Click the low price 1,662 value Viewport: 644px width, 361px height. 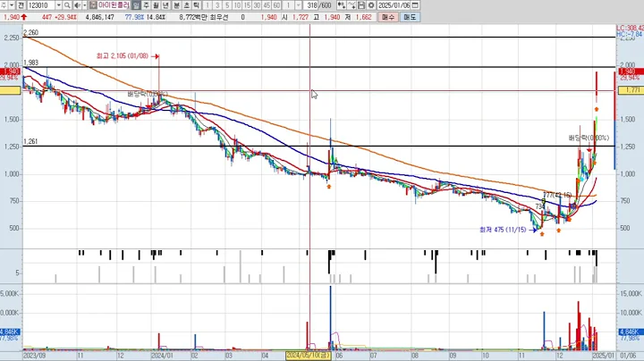tap(363, 17)
